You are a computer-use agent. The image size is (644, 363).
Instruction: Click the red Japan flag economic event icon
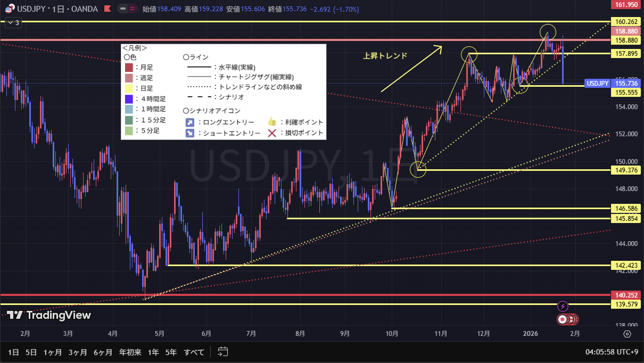click(x=562, y=319)
